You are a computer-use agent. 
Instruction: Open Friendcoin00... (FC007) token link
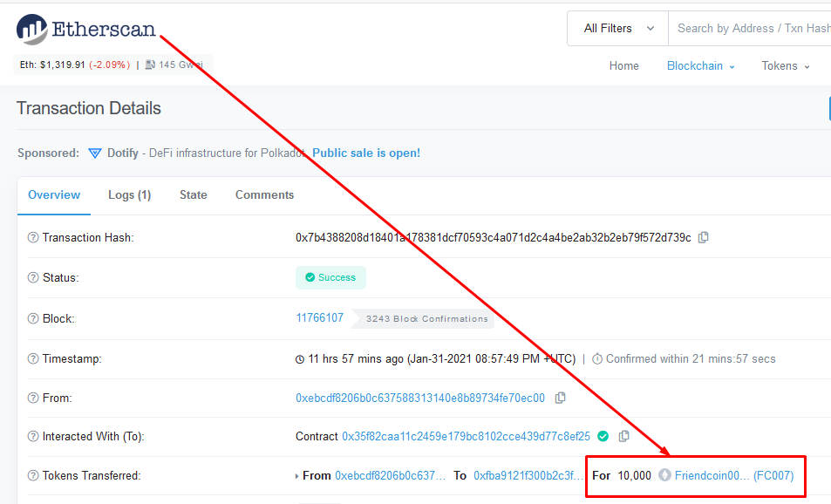[x=734, y=475]
